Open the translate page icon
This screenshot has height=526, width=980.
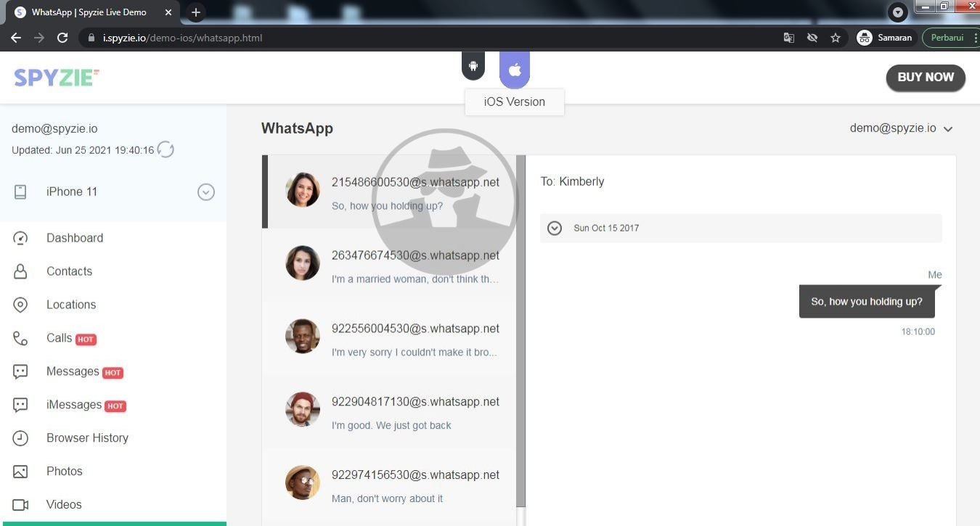789,38
